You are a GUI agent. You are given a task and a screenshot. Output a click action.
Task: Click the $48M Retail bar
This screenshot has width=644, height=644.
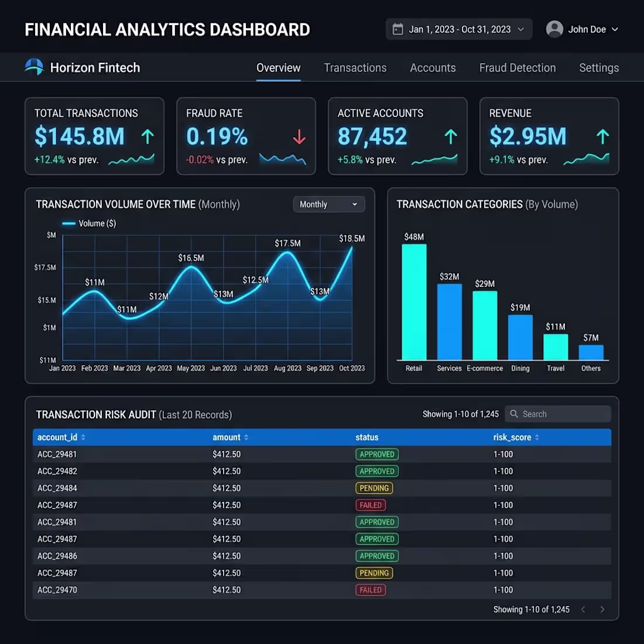coord(413,302)
